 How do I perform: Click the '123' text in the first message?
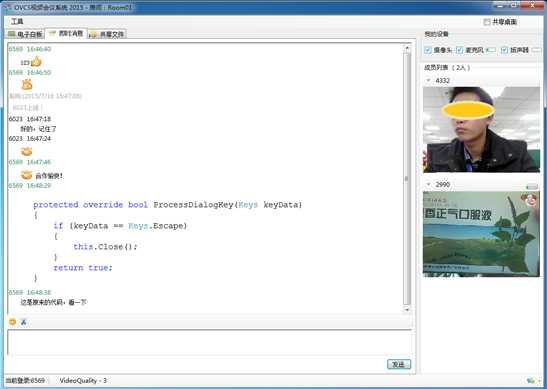click(25, 63)
